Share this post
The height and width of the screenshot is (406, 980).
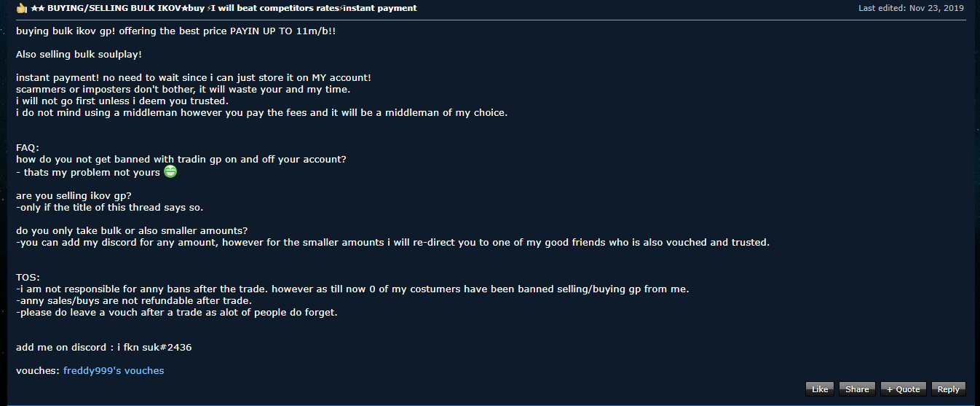(857, 389)
